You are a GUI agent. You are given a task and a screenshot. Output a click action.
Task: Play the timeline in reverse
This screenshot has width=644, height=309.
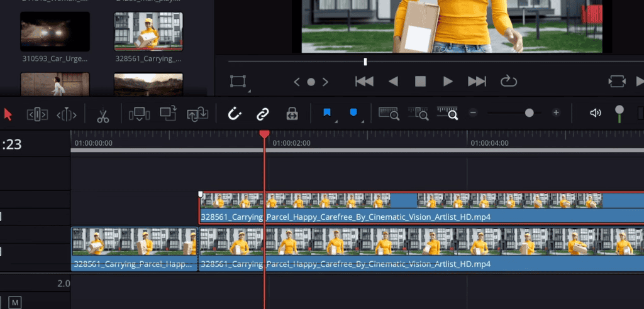(x=393, y=81)
